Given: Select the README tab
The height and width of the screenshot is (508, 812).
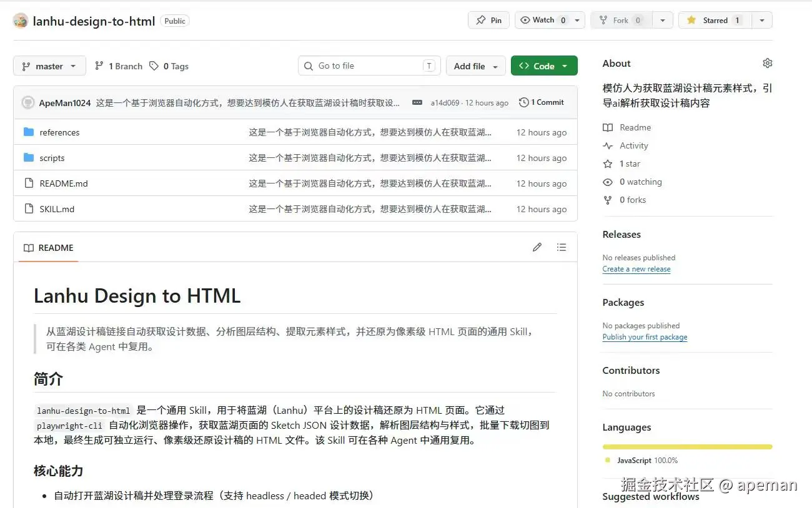Looking at the screenshot, I should point(49,248).
